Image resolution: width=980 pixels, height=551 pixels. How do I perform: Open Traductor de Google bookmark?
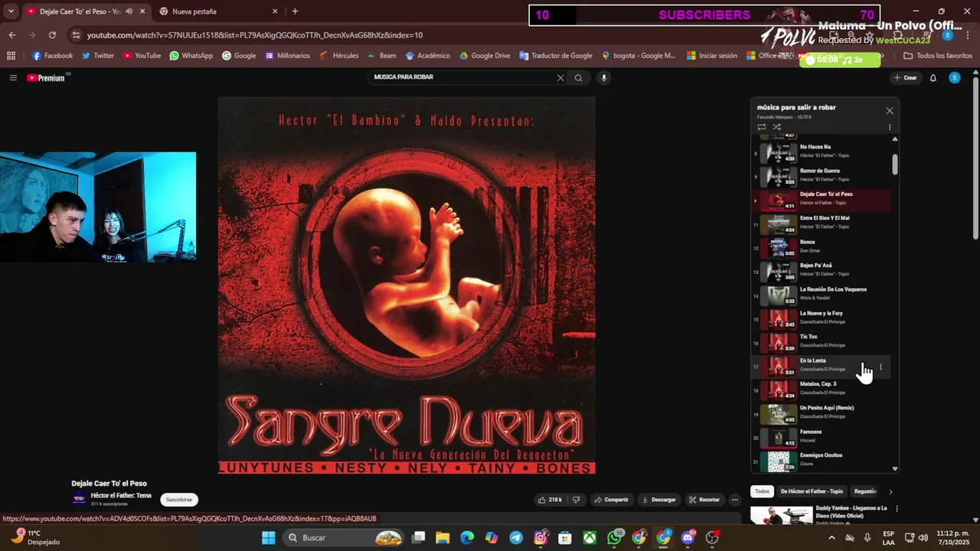pyautogui.click(x=556, y=56)
